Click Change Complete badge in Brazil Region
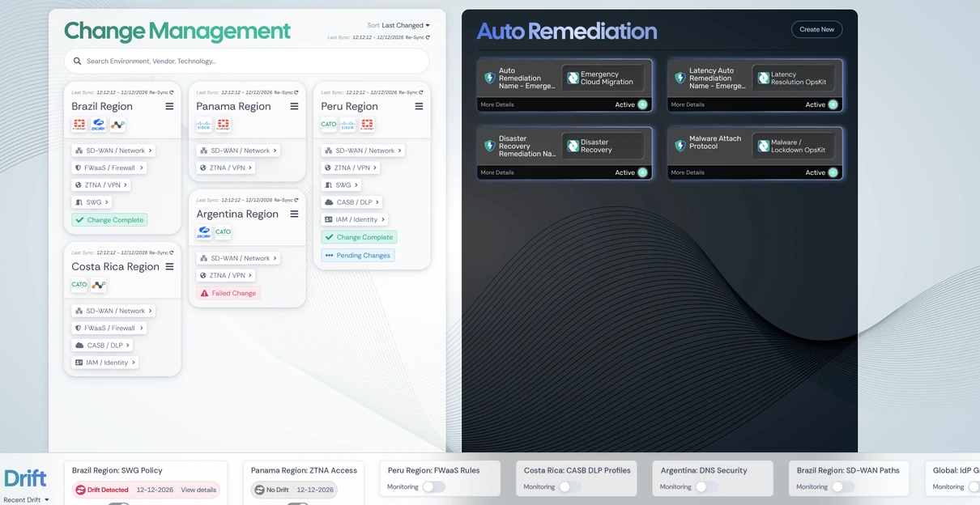The image size is (980, 505). [109, 220]
